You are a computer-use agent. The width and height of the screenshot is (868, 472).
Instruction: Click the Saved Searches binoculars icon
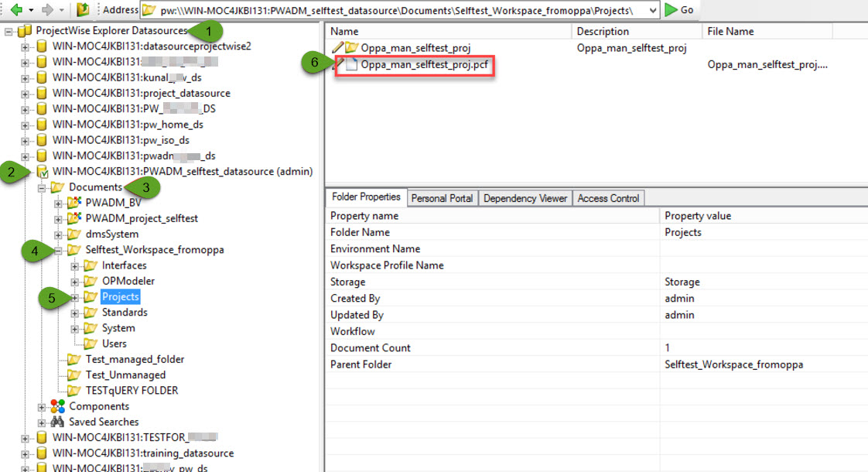coord(57,422)
